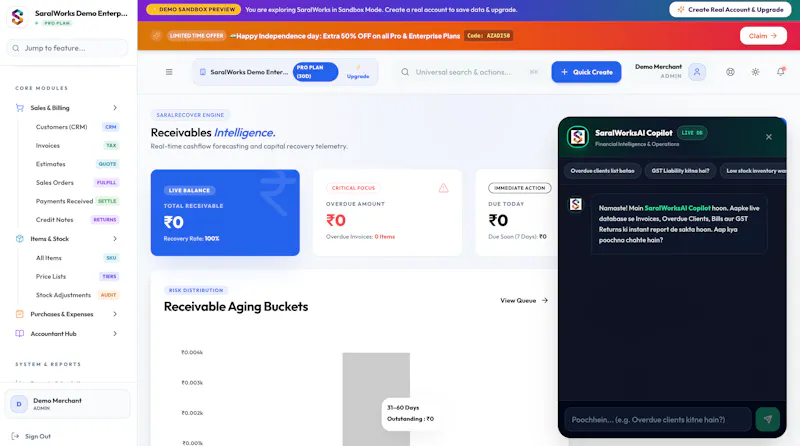The image size is (800, 446).
Task: Click the 31-60 Days aging bar
Action: click(376, 399)
